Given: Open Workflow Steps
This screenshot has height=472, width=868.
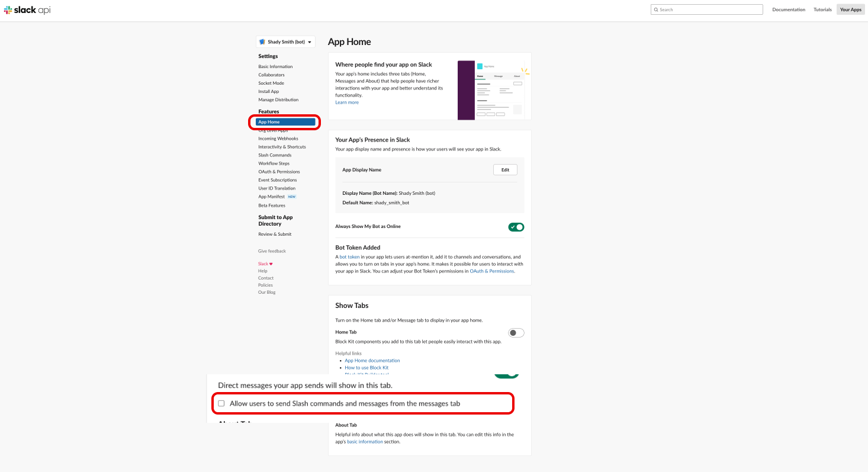Looking at the screenshot, I should (x=274, y=163).
